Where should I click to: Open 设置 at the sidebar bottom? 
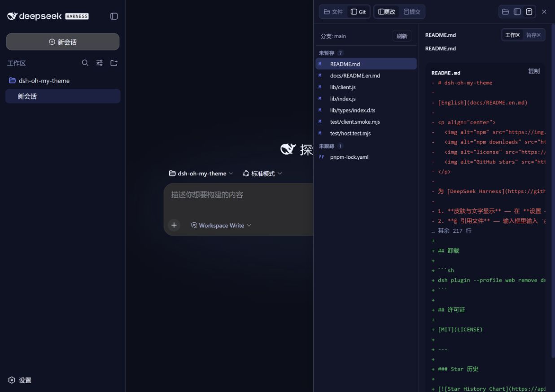pyautogui.click(x=20, y=380)
